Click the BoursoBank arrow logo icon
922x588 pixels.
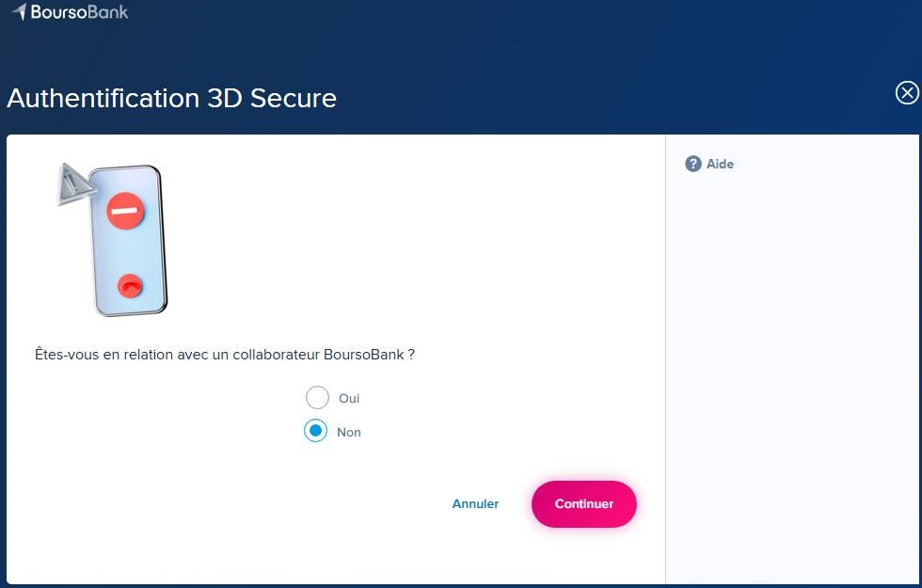[19, 12]
